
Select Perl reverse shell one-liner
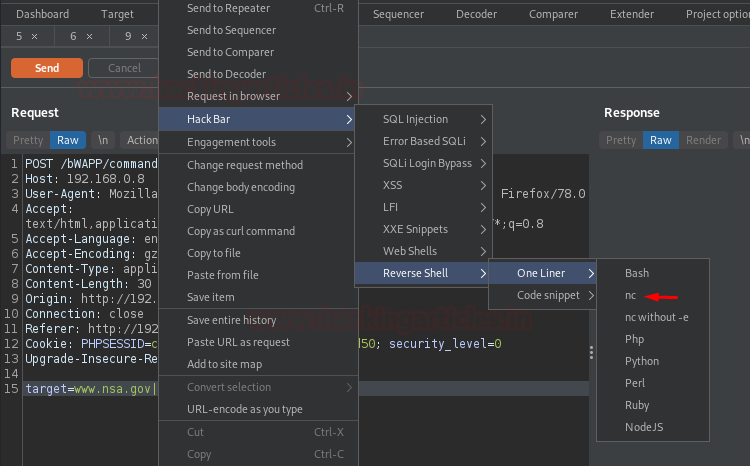653,383
